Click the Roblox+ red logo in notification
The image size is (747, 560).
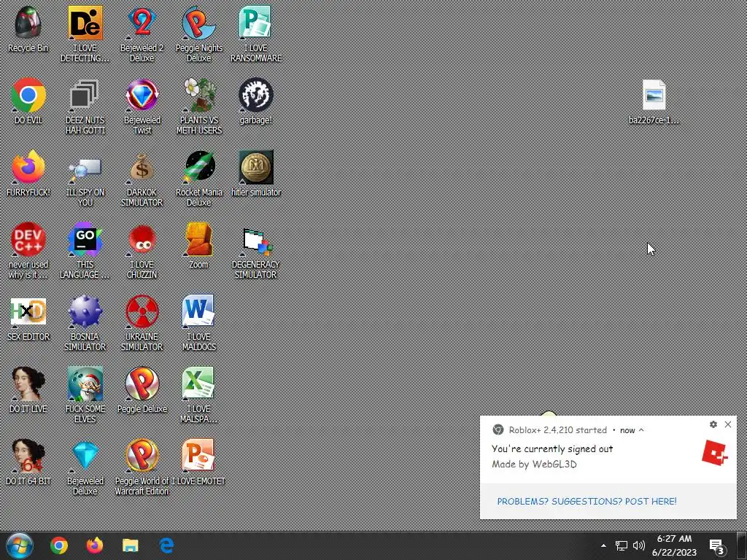(715, 454)
